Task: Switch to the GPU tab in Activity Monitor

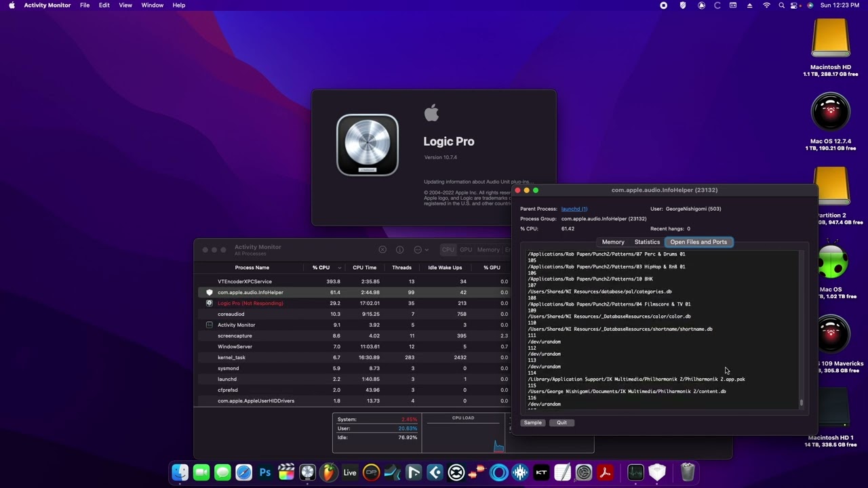Action: pyautogui.click(x=466, y=250)
